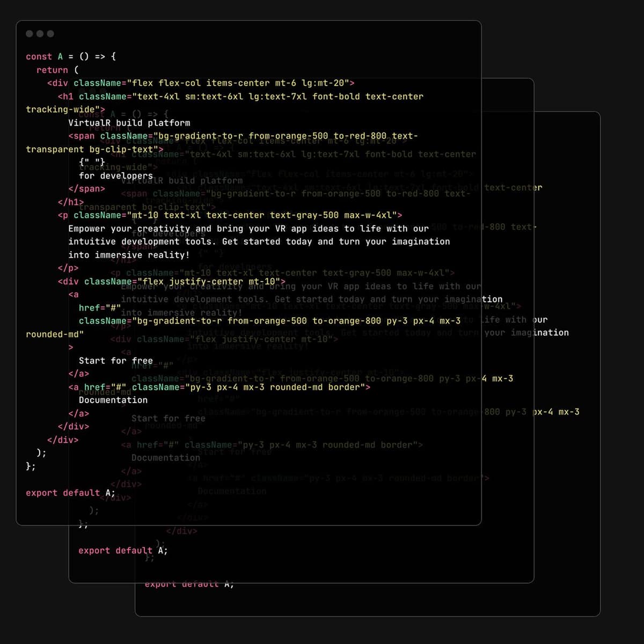Image resolution: width=644 pixels, height=644 pixels.
Task: Click the p 'mt-10 text-xl text-center' line, front window
Action: click(230, 215)
